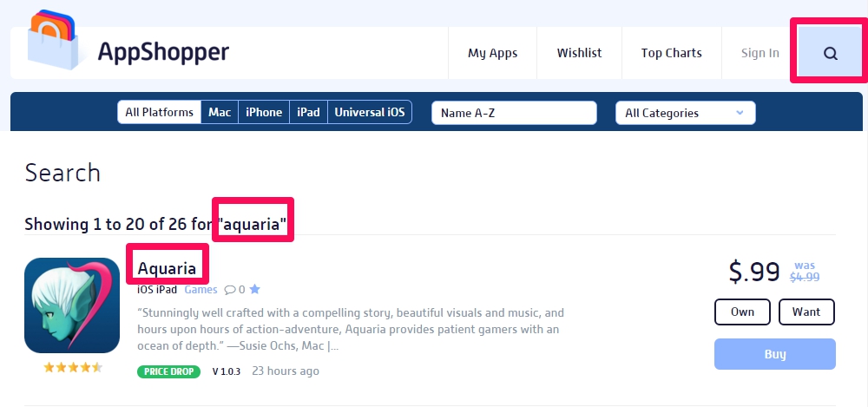Select the All Platforms filter

click(x=159, y=113)
